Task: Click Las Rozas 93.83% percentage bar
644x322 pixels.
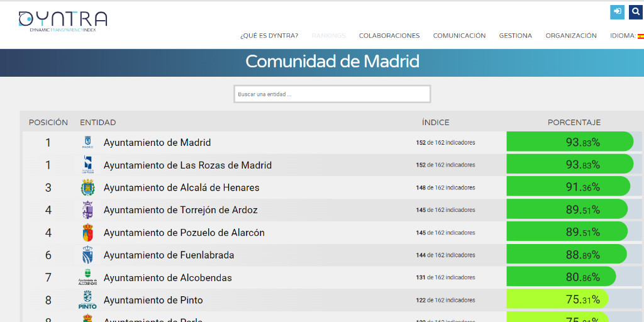Action: point(570,164)
